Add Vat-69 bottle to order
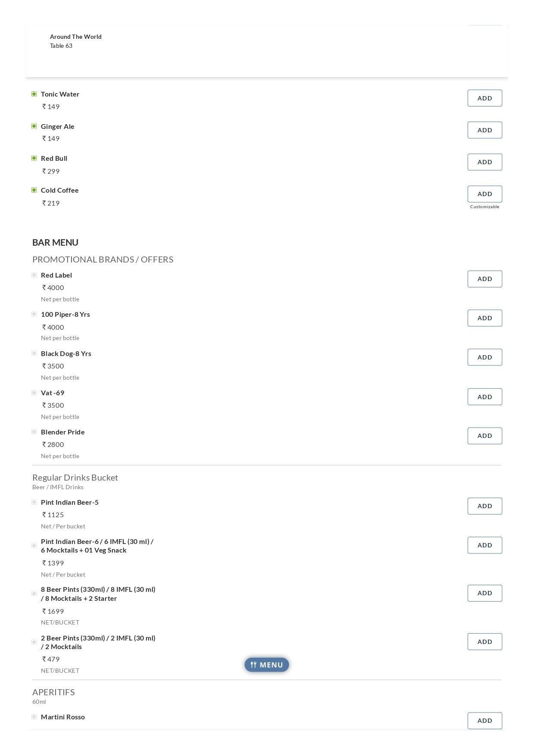The height and width of the screenshot is (756, 534). (x=485, y=397)
